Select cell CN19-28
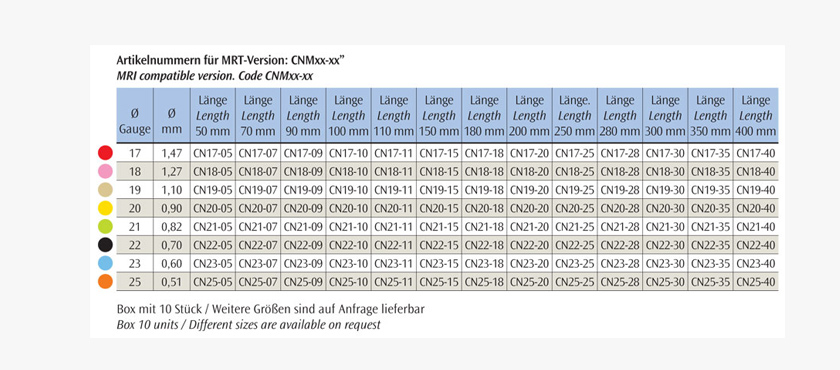The width and height of the screenshot is (840, 370). [x=620, y=190]
